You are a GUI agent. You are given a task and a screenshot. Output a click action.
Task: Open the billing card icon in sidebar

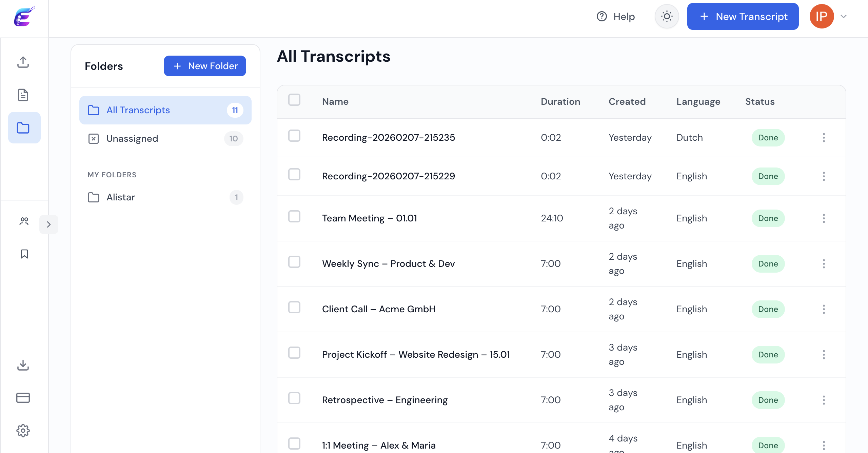pos(23,397)
